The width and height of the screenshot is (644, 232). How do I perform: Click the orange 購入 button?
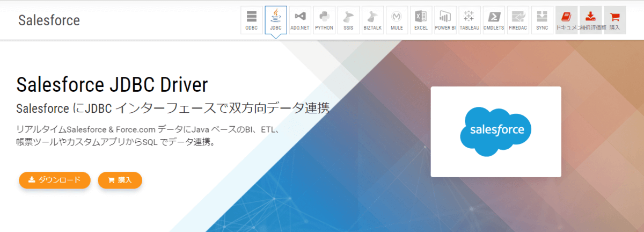point(120,180)
